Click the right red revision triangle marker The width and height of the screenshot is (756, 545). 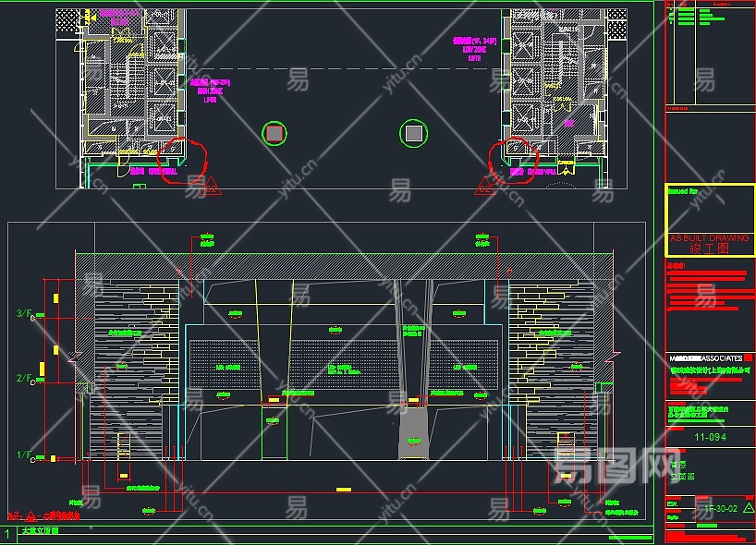[x=483, y=186]
